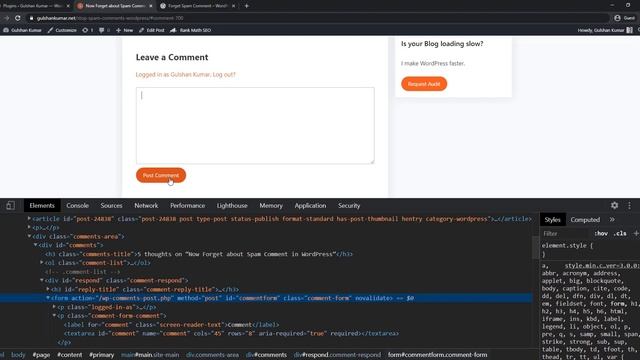
Task: Collapse the div comments-area node
Action: tap(29, 237)
